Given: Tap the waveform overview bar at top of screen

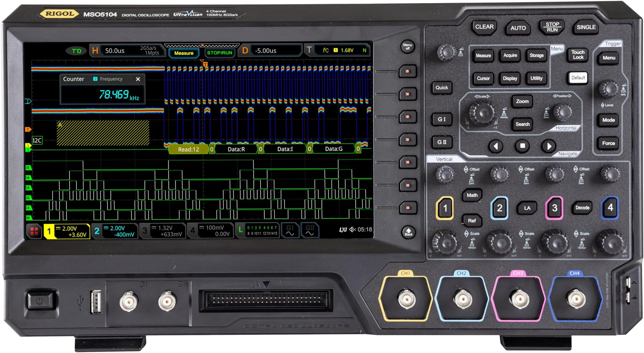Looking at the screenshot, I should click(x=202, y=45).
